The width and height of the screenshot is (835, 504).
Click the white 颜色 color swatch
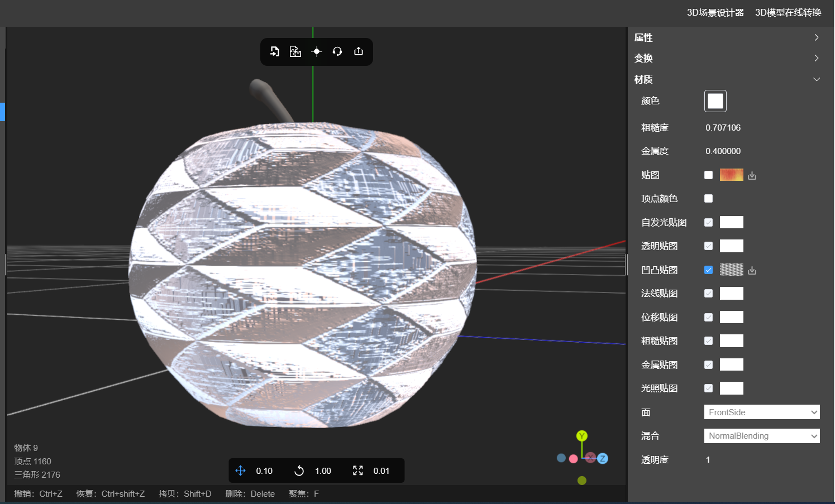pyautogui.click(x=715, y=101)
